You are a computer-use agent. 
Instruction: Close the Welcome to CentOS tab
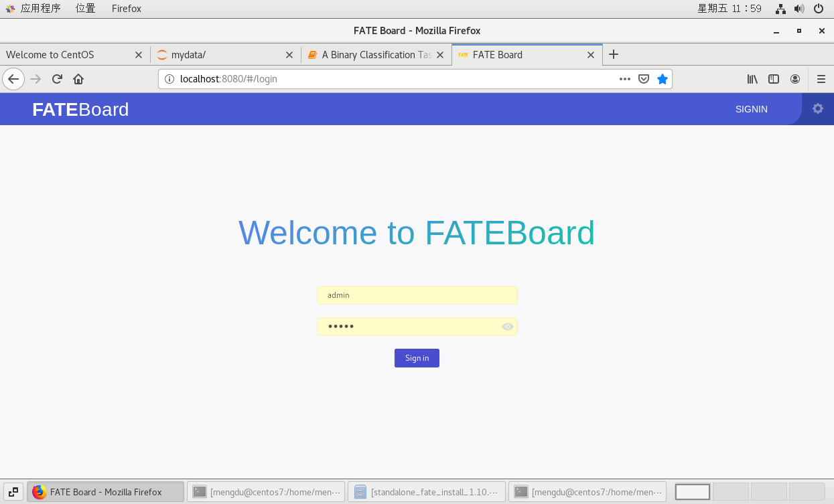[139, 55]
